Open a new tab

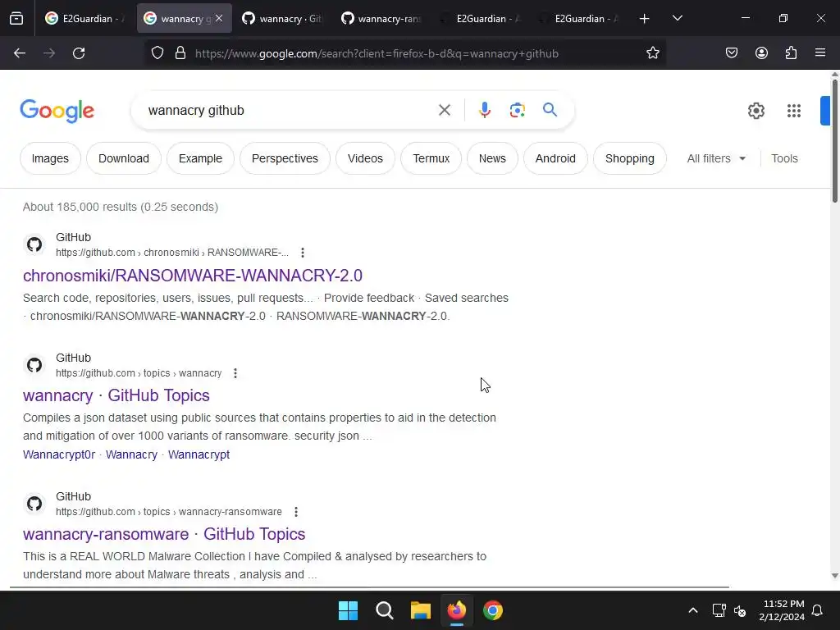645,18
